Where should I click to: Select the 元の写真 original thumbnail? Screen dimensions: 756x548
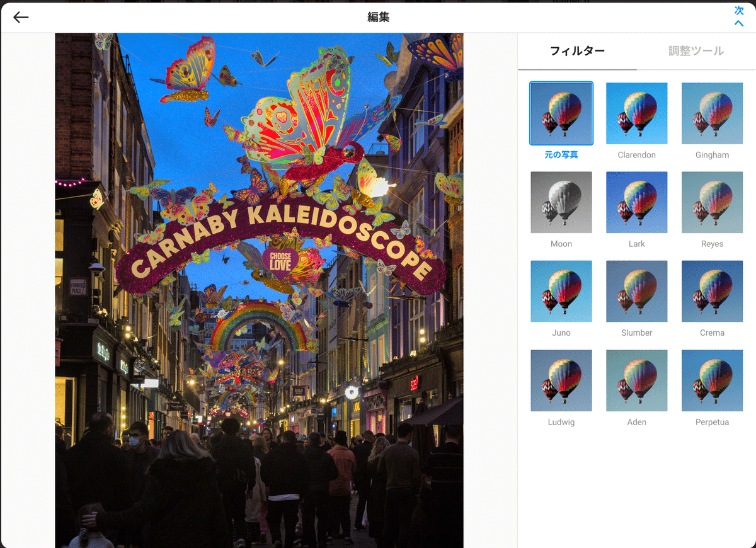tap(561, 113)
